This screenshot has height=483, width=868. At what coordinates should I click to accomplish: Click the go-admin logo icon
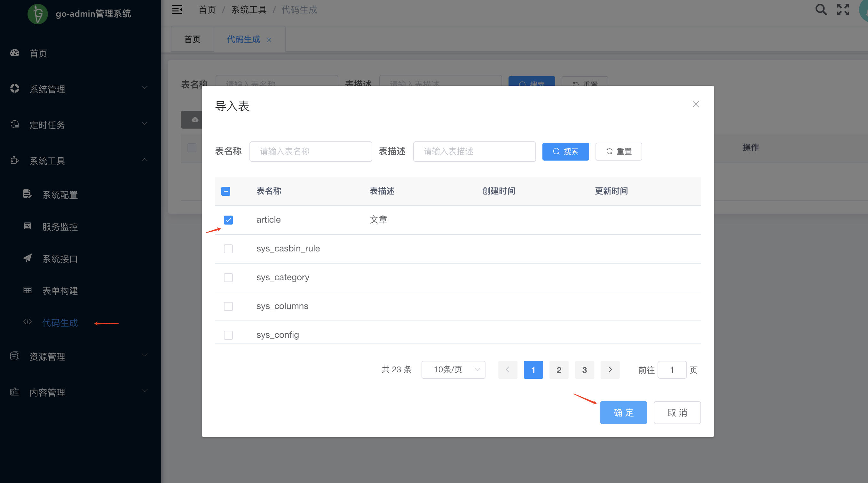(x=38, y=14)
